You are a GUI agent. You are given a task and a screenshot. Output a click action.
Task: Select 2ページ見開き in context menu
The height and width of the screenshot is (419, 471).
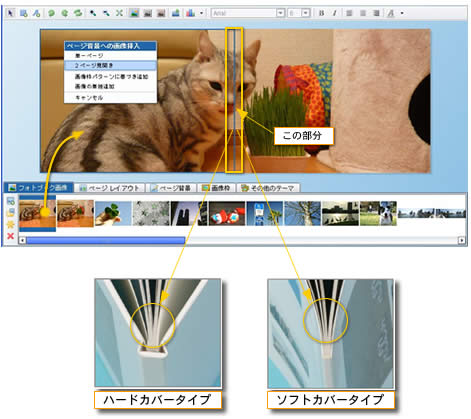click(110, 65)
